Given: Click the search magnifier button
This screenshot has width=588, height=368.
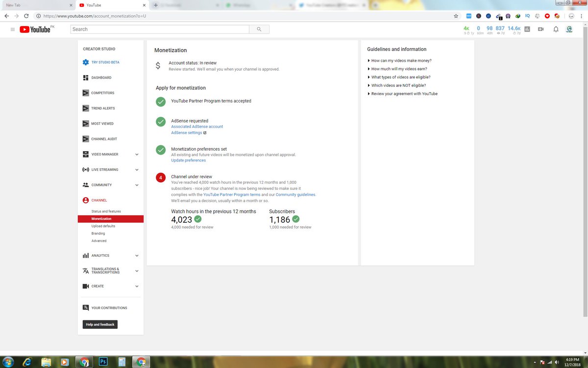Looking at the screenshot, I should (x=259, y=29).
